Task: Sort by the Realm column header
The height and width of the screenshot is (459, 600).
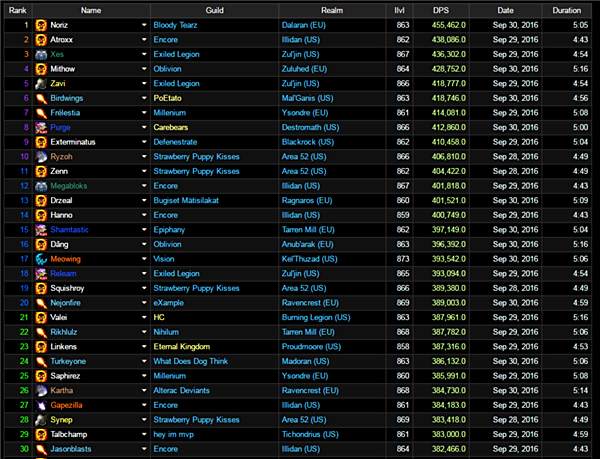Action: (x=332, y=10)
